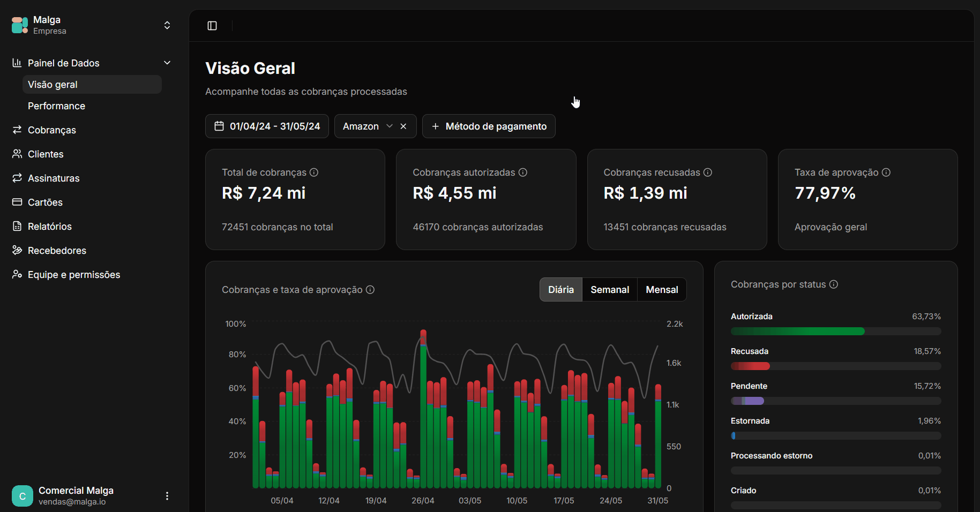Click the Relatórios document icon
Image resolution: width=980 pixels, height=512 pixels.
(x=17, y=226)
